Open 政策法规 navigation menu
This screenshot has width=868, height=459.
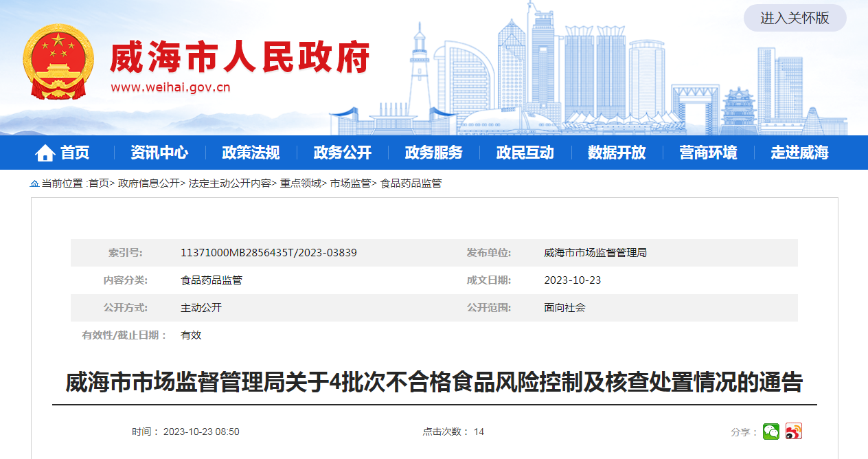251,153
